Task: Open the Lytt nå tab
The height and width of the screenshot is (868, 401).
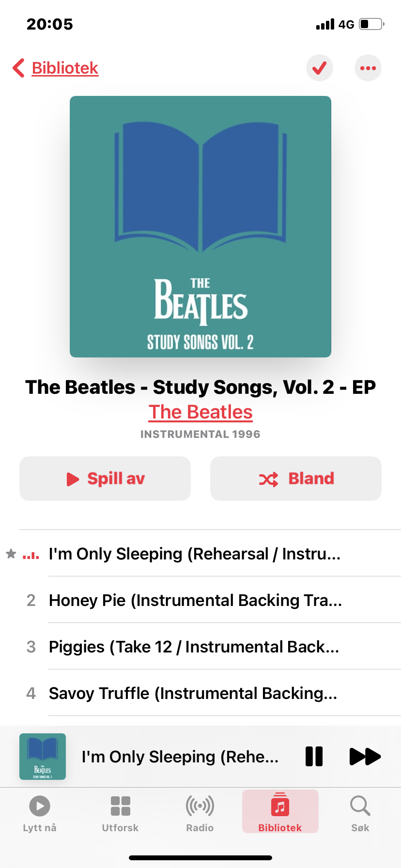Action: pos(40,813)
